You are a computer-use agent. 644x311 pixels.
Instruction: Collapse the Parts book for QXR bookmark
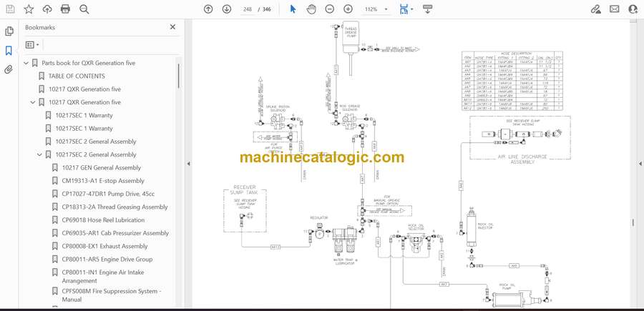pyautogui.click(x=26, y=63)
